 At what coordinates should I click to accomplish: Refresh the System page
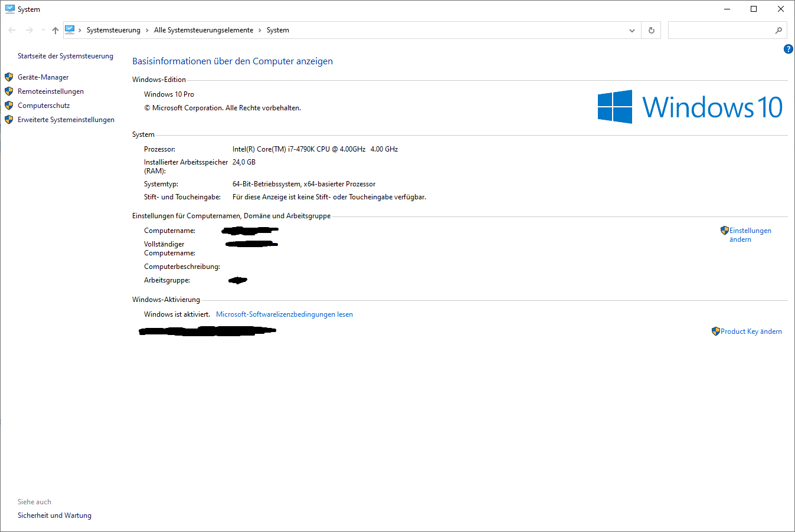(652, 30)
